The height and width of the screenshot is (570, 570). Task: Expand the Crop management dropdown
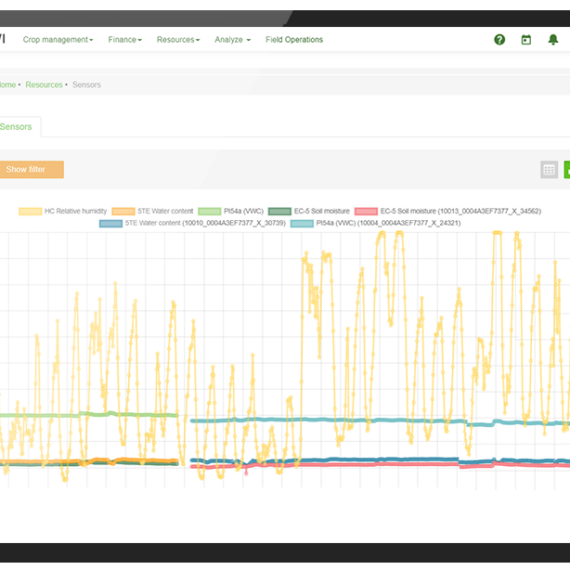point(58,40)
